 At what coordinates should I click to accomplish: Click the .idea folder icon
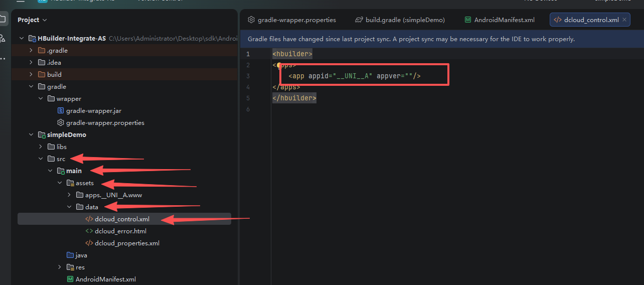click(x=42, y=62)
